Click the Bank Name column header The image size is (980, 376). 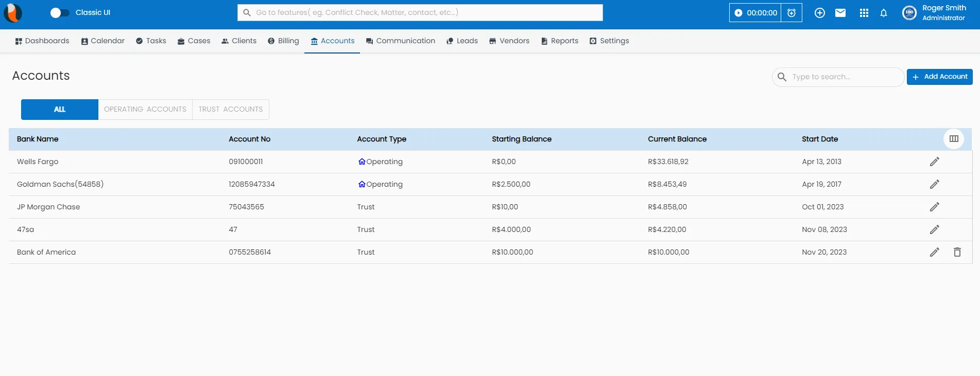tap(38, 139)
